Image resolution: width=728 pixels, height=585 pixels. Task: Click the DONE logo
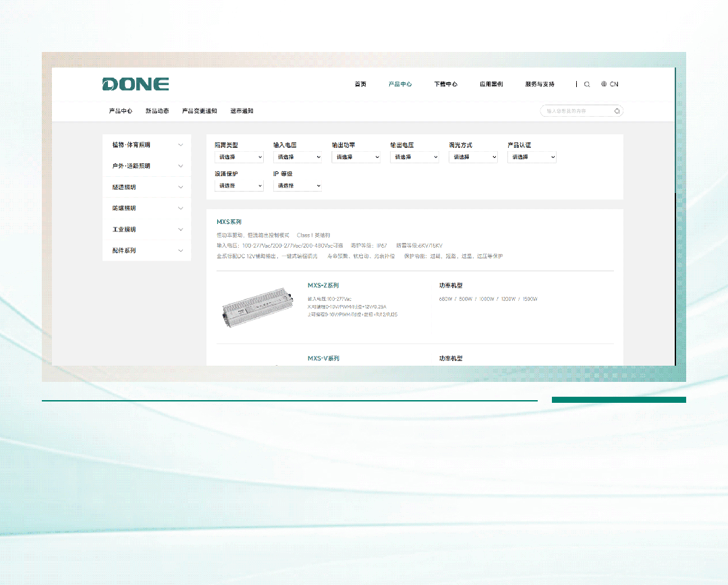coord(136,84)
